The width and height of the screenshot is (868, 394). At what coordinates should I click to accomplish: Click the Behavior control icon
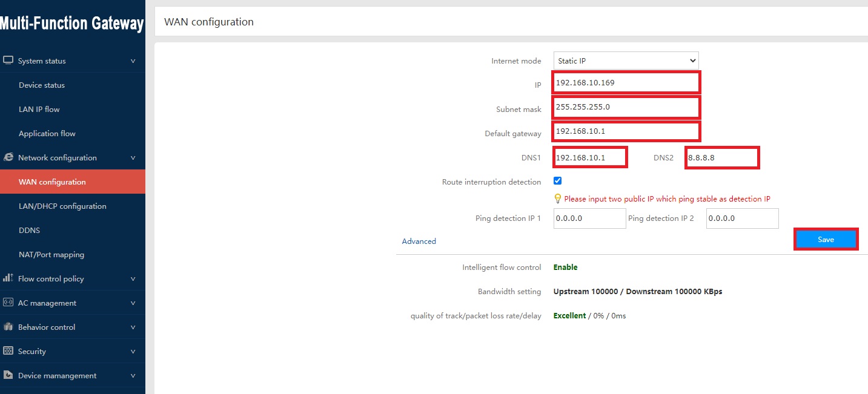tap(8, 327)
